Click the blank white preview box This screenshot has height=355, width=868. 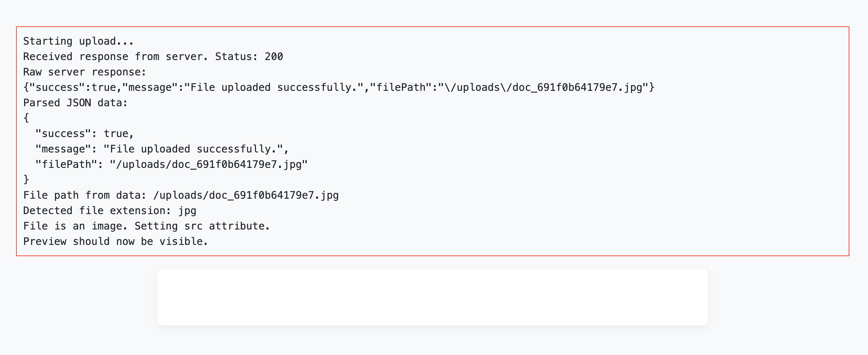click(x=433, y=297)
